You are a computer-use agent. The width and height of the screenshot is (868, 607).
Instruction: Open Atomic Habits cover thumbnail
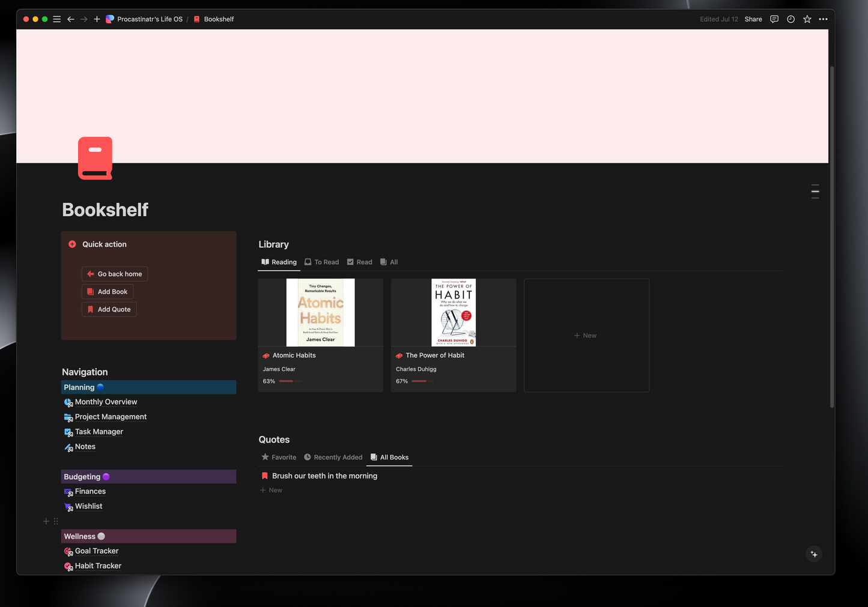point(321,312)
